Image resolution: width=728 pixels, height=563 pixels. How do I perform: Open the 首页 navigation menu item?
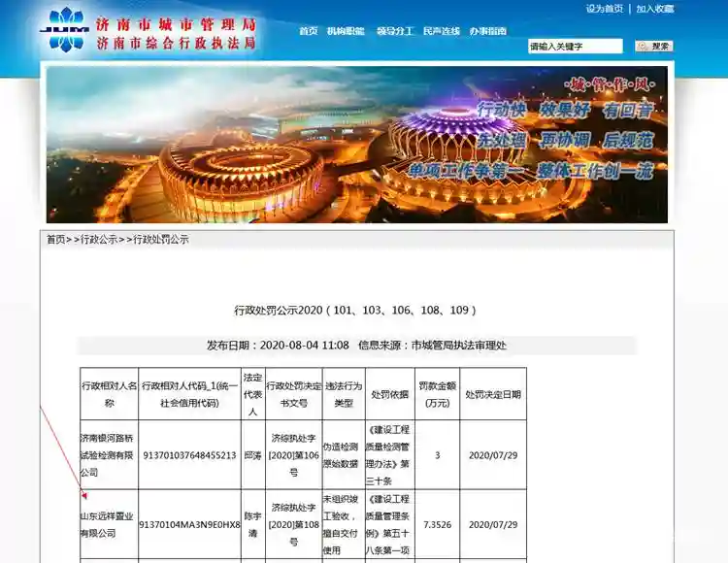click(x=309, y=31)
